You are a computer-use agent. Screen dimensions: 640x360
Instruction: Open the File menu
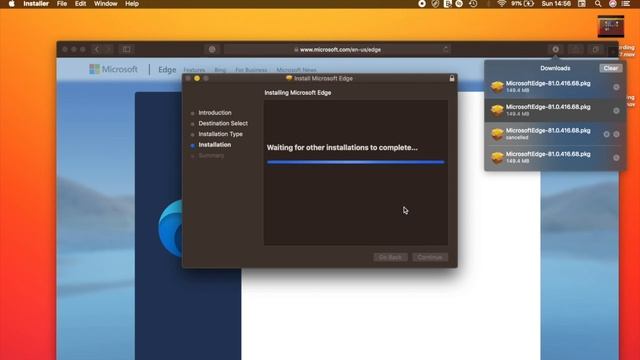coord(62,4)
